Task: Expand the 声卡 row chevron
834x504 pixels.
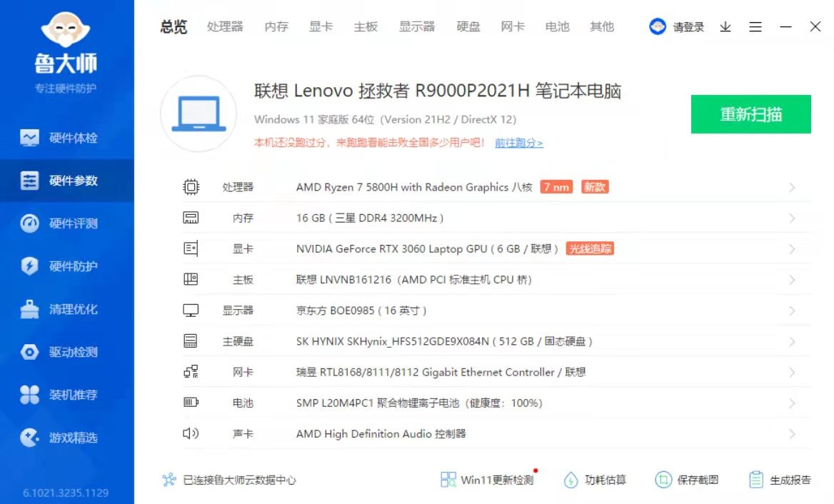Action: pyautogui.click(x=792, y=434)
